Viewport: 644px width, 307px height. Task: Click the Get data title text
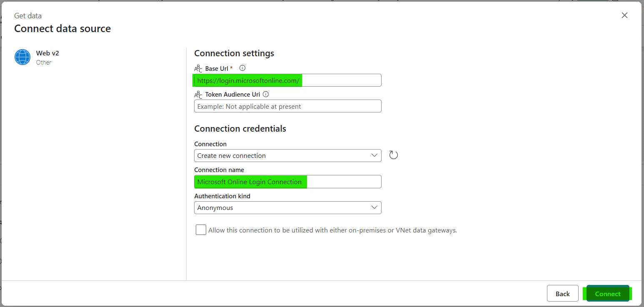click(28, 16)
